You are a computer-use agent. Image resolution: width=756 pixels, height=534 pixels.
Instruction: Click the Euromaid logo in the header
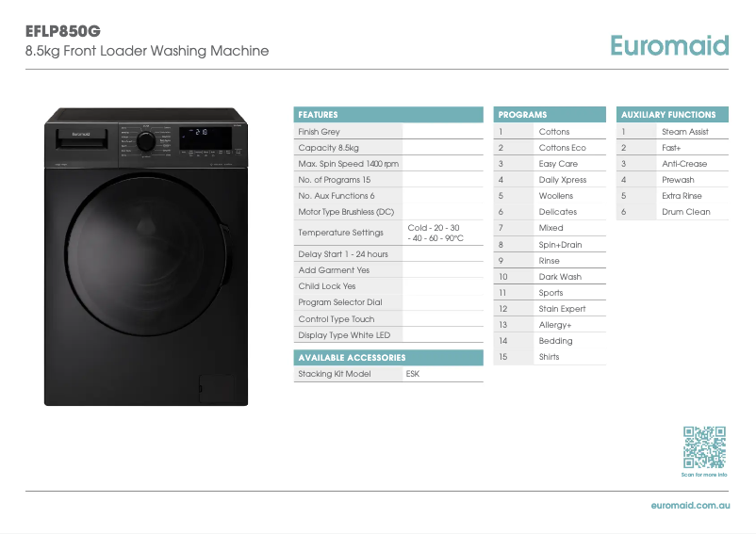(668, 44)
